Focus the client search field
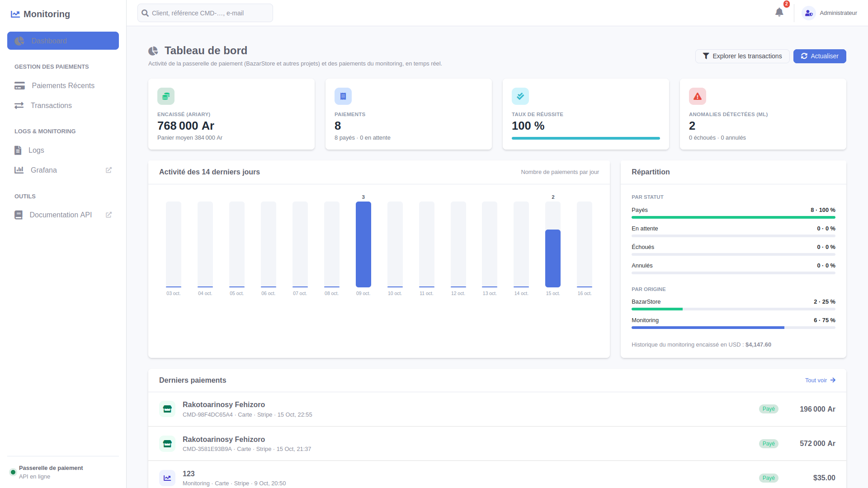868x488 pixels. tap(205, 13)
